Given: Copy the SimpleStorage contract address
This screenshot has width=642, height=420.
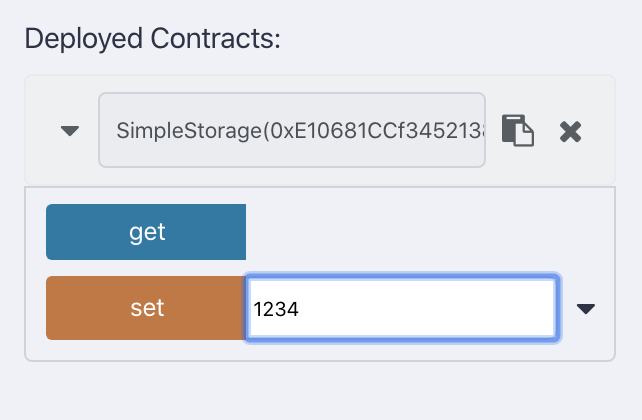Looking at the screenshot, I should [x=517, y=131].
